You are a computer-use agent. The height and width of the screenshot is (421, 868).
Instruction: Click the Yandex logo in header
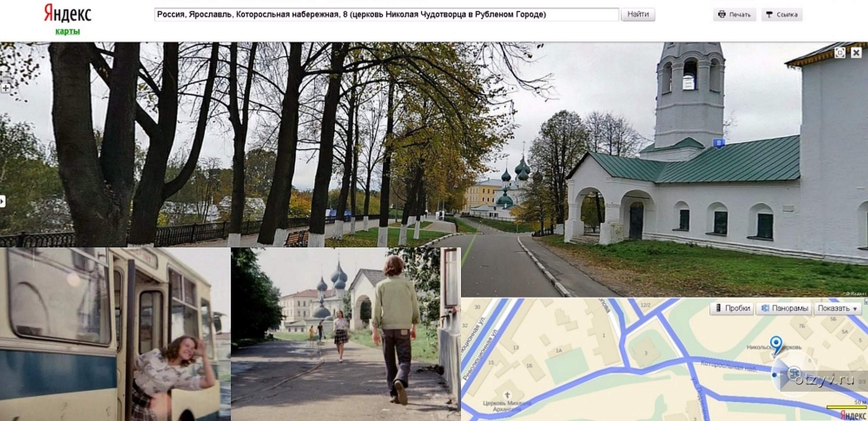[x=68, y=14]
